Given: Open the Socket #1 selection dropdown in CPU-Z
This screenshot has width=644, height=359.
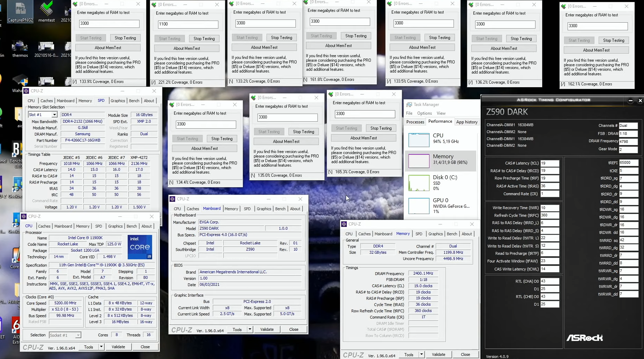Looking at the screenshot, I should click(x=78, y=335).
